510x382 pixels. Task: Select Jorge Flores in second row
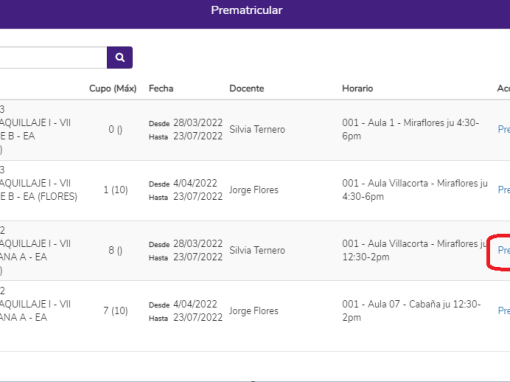[254, 190]
